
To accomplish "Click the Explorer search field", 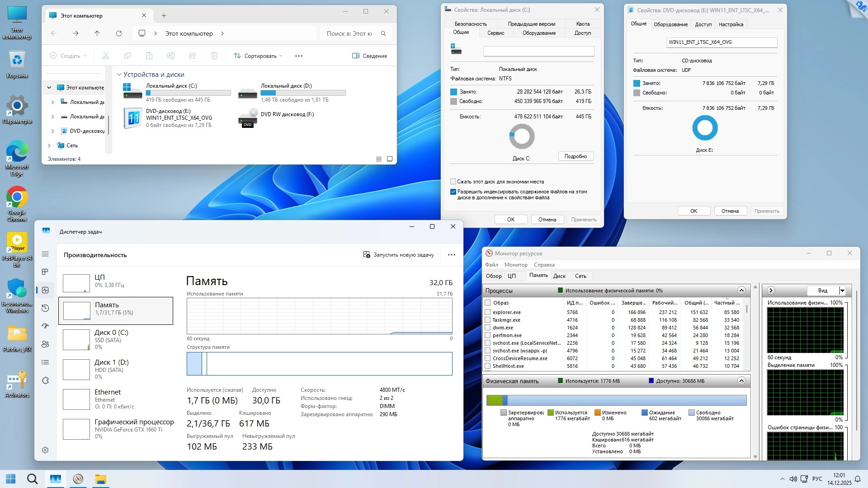I will coord(349,33).
